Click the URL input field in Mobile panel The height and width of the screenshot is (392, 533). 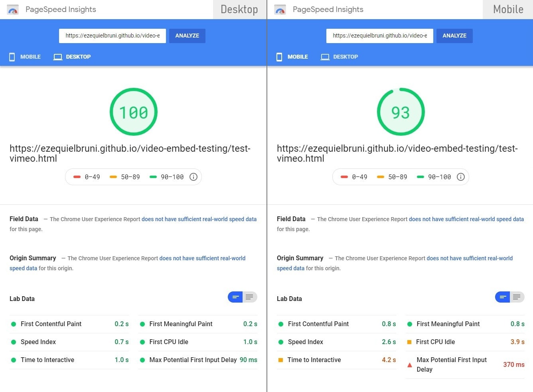click(380, 36)
